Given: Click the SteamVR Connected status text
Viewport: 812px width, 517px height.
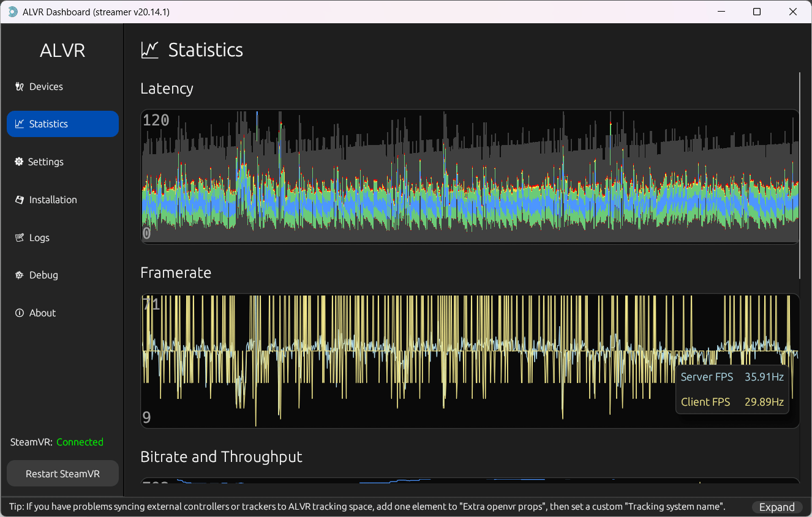Looking at the screenshot, I should point(80,442).
